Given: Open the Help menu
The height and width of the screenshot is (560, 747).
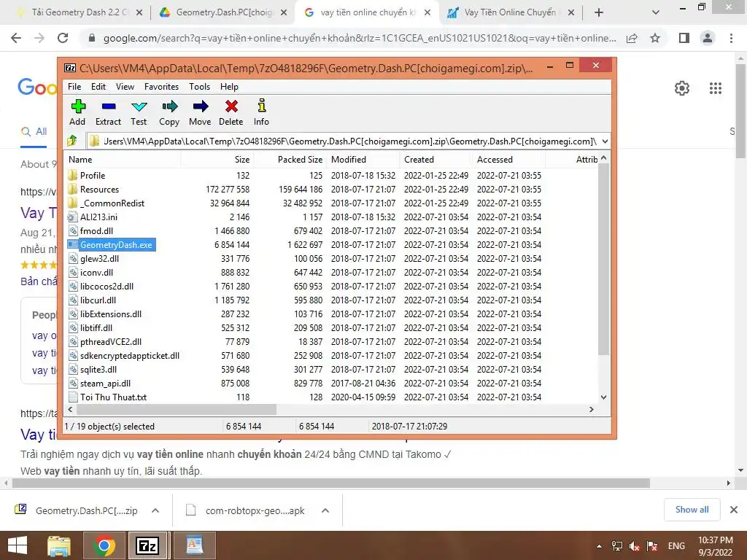Looking at the screenshot, I should coord(229,87).
